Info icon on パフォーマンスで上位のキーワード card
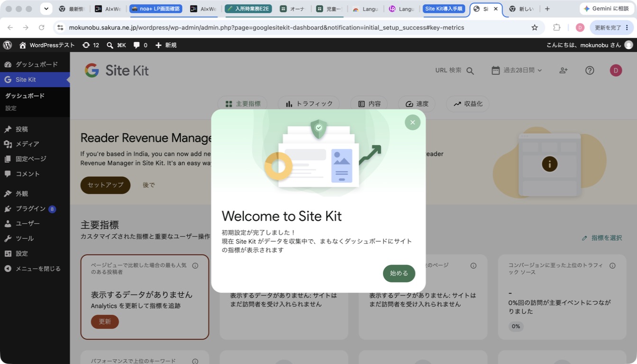 195,361
